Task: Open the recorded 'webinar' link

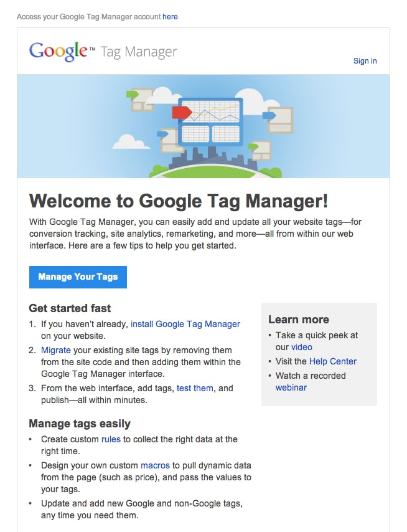Action: tap(291, 387)
